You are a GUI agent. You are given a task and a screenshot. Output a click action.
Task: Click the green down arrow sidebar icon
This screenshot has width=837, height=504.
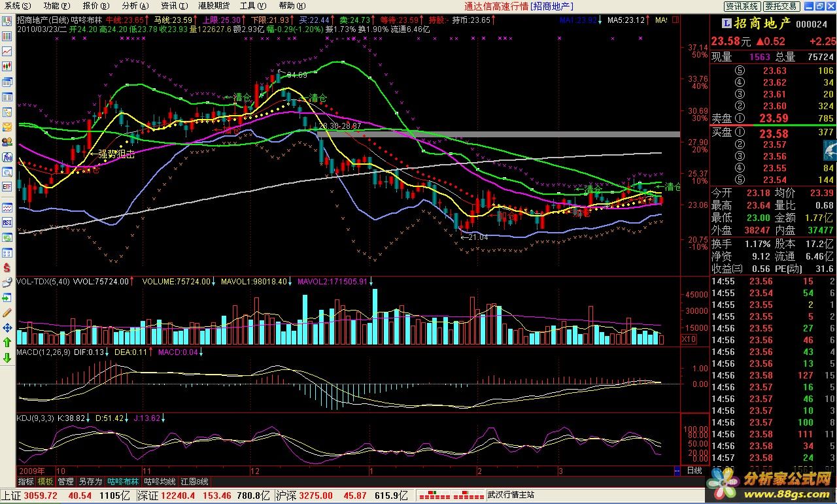(7, 358)
